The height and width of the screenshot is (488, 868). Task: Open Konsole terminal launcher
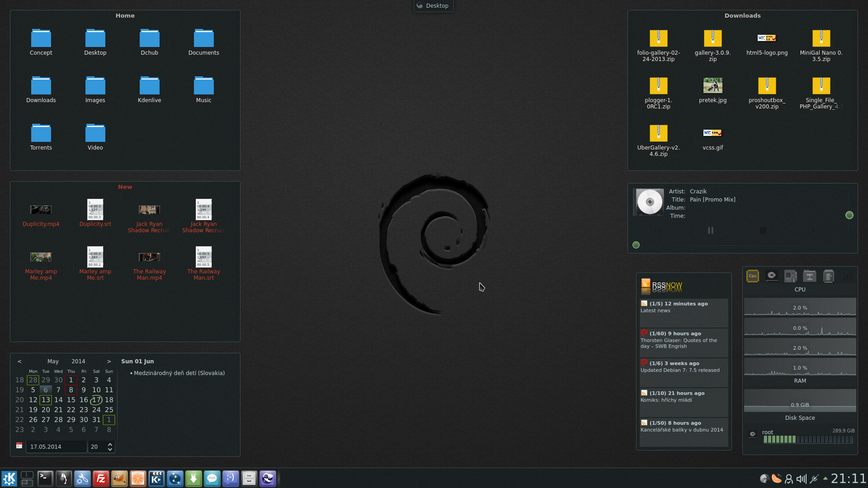click(x=45, y=479)
